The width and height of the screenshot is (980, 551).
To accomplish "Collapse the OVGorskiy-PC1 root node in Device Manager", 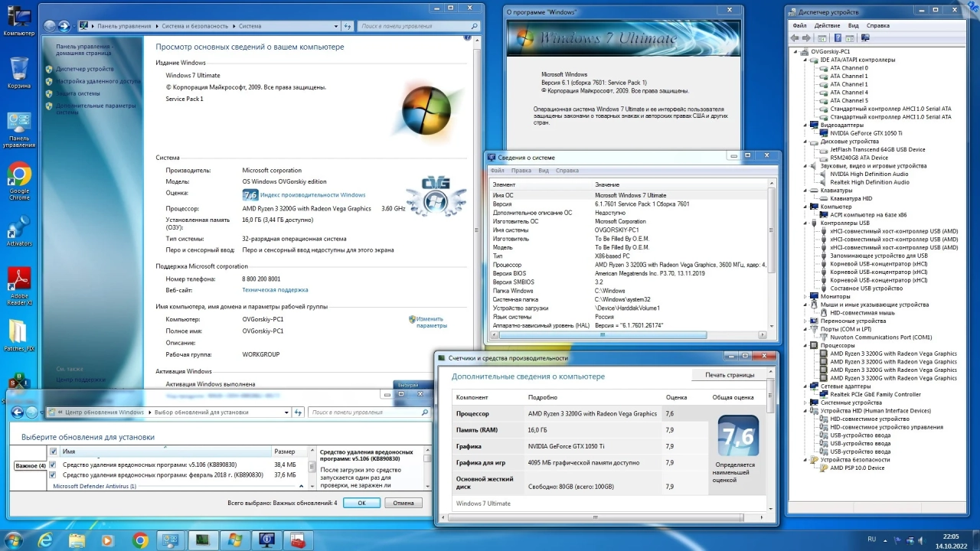I will 795,52.
